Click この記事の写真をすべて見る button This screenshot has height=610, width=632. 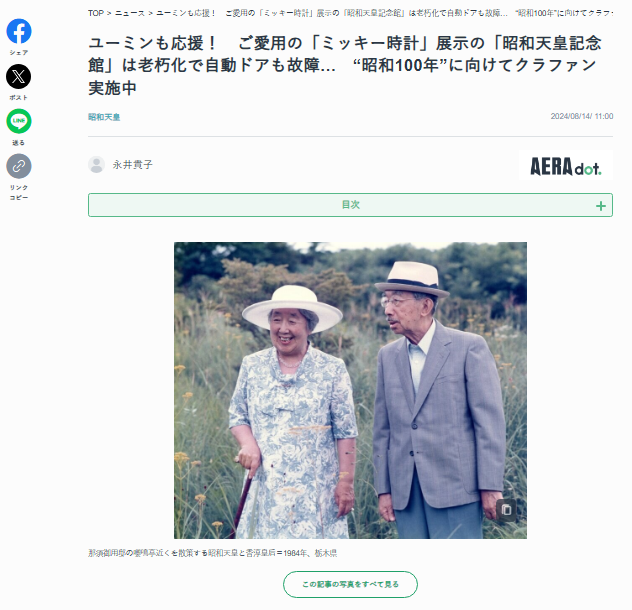click(350, 584)
